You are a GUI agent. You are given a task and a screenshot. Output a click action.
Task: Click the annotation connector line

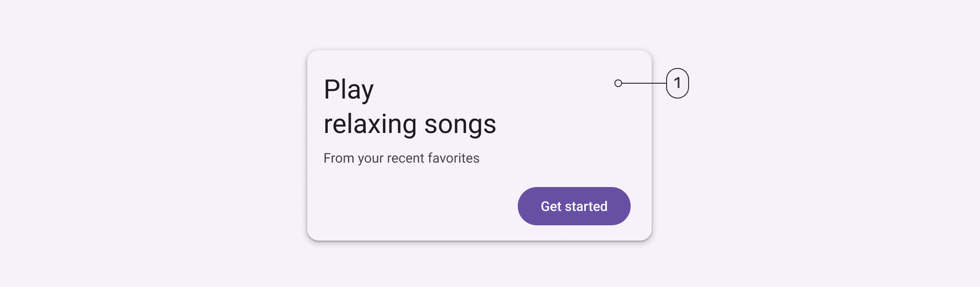click(644, 83)
